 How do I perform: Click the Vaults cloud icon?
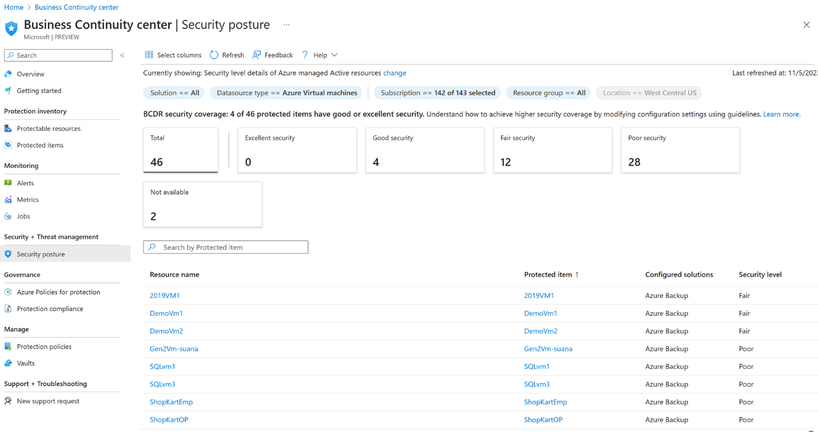(8, 363)
